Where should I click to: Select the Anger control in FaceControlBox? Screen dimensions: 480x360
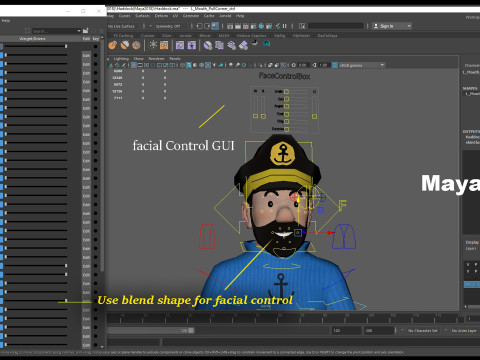point(287,106)
